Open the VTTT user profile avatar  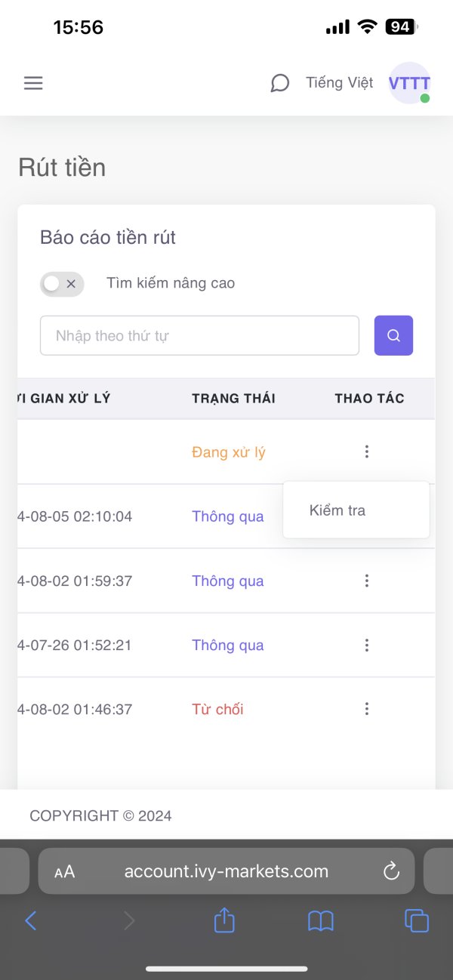coord(409,83)
